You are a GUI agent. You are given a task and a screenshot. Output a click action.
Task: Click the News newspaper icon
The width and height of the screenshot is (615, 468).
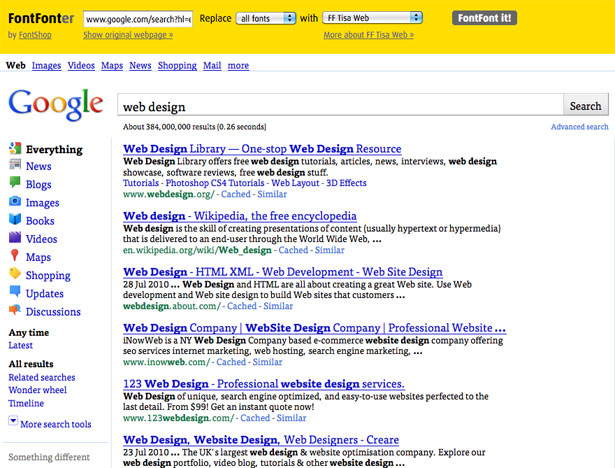15,165
